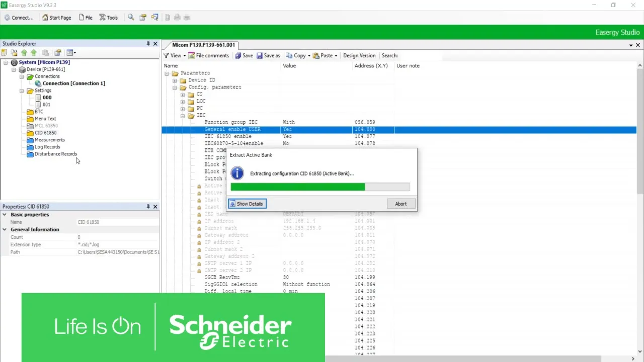
Task: Open the Disturbance Records folder
Action: pyautogui.click(x=56, y=154)
